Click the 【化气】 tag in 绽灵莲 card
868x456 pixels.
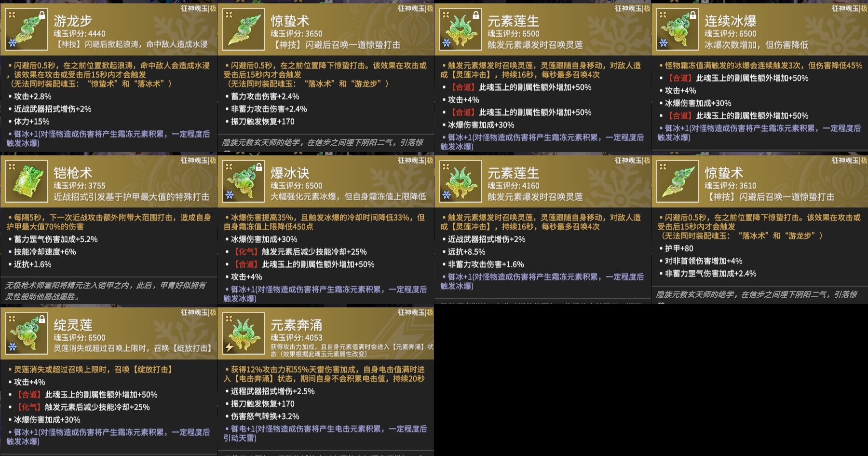click(29, 407)
